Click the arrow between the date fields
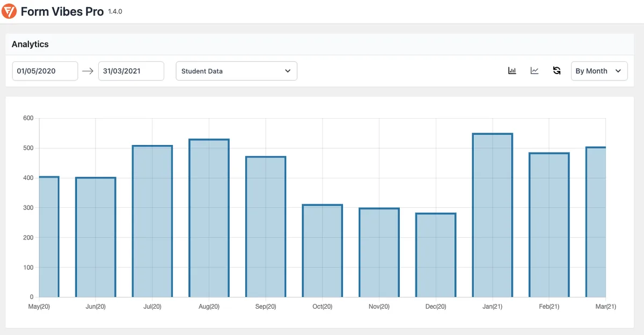Screen dimensions: 644x335 [88, 71]
